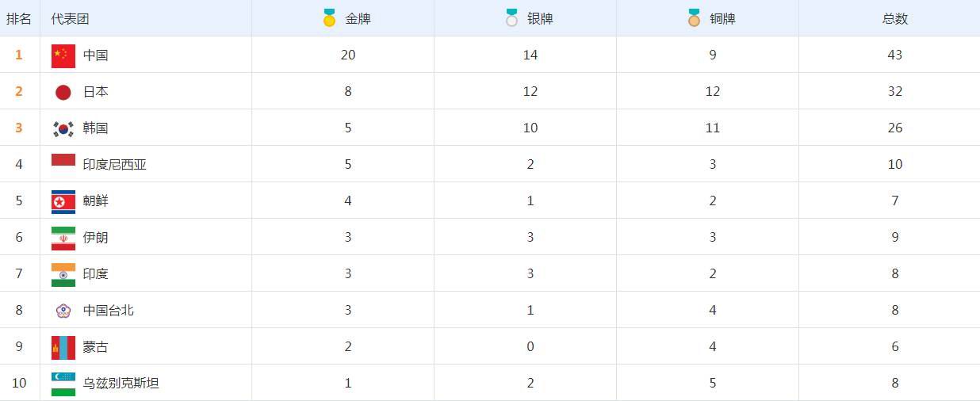Click the Indonesia flag icon

point(63,162)
